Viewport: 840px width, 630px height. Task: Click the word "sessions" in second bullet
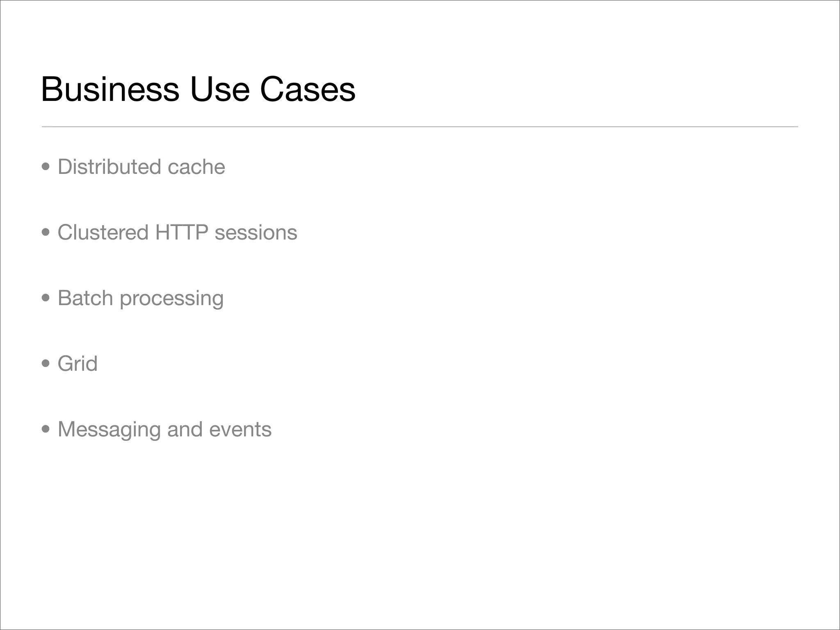tap(256, 233)
